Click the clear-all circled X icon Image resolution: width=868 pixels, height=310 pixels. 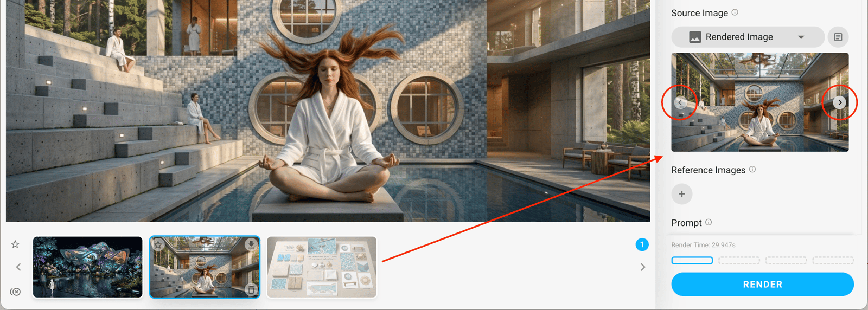click(x=15, y=292)
